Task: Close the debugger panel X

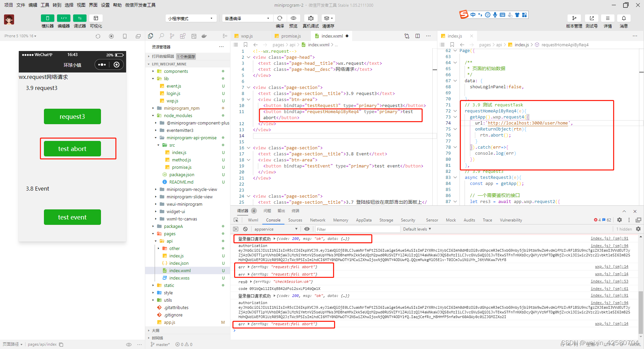Action: click(x=635, y=211)
